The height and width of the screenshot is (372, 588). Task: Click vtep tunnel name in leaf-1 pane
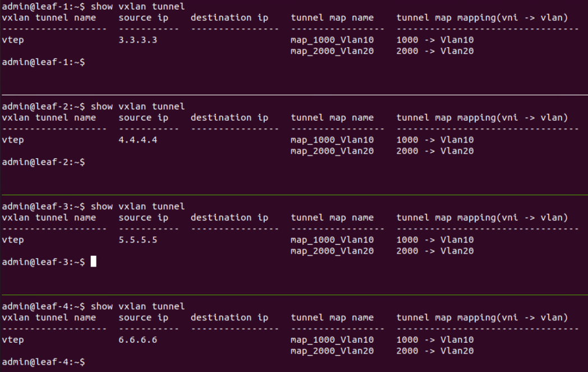click(x=13, y=40)
